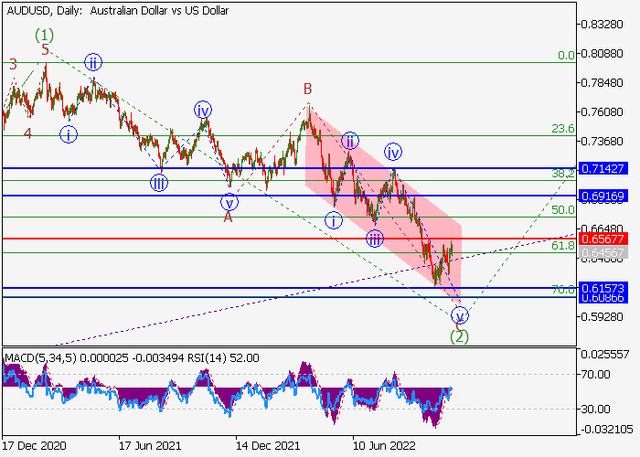Click the green (2) wave label at bottom
Image resolution: width=640 pixels, height=457 pixels.
point(460,336)
